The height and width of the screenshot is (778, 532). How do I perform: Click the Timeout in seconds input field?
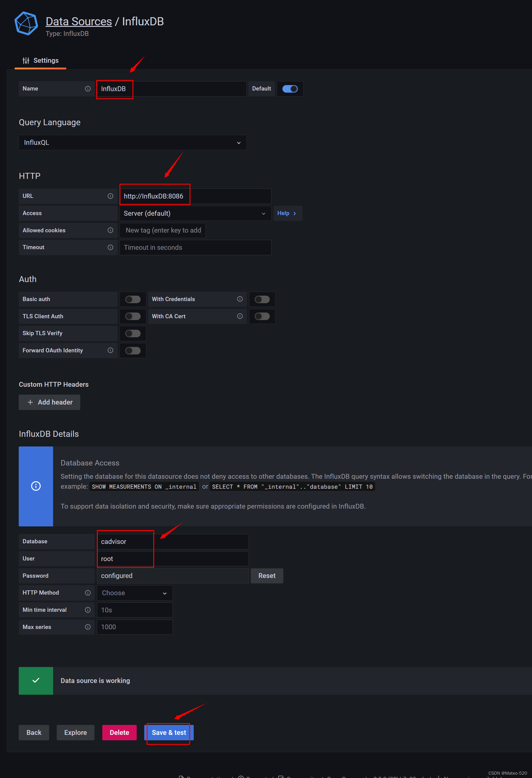click(x=195, y=247)
